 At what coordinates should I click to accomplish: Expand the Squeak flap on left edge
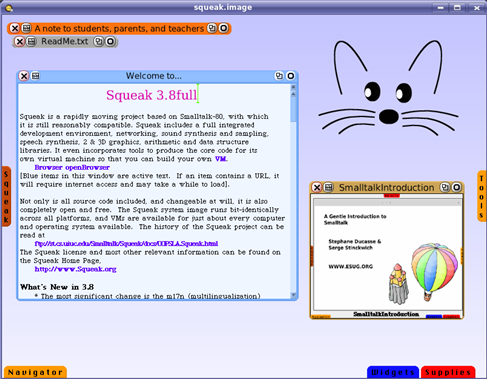(x=6, y=197)
